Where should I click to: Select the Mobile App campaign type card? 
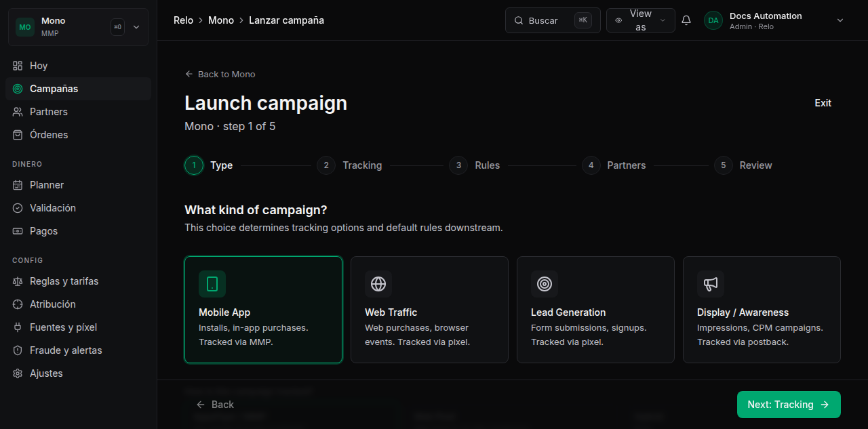[263, 310]
